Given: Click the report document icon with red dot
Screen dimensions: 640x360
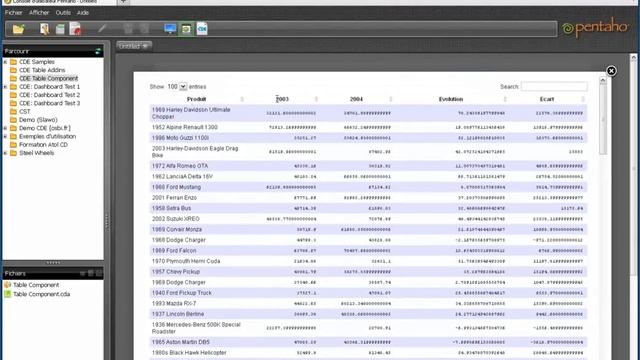Looking at the screenshot, I should click(75, 29).
